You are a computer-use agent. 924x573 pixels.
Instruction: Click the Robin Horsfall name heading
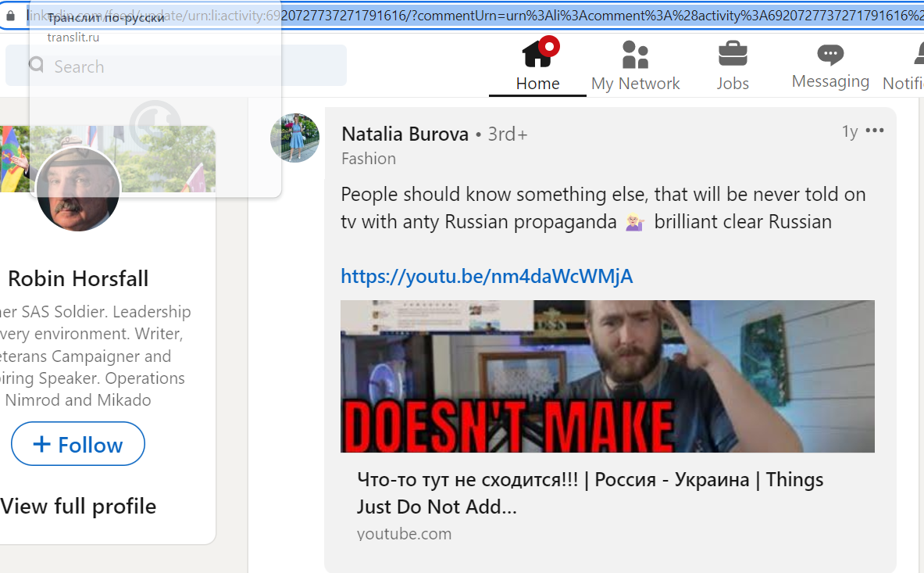78,278
